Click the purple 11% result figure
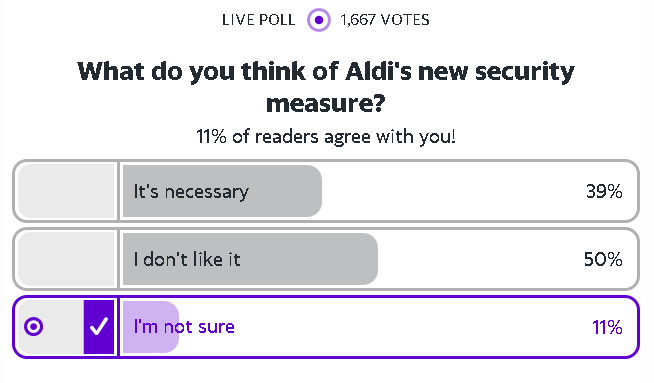This screenshot has width=654, height=383. [x=607, y=327]
